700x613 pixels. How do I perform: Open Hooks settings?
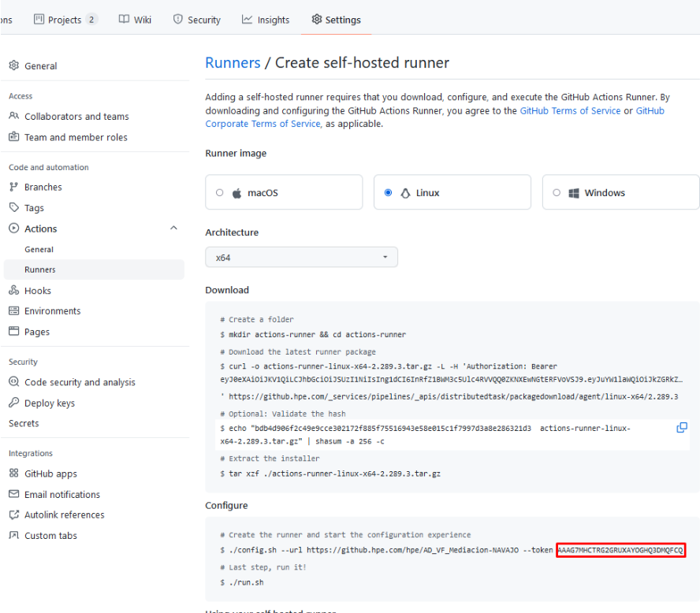coord(38,291)
